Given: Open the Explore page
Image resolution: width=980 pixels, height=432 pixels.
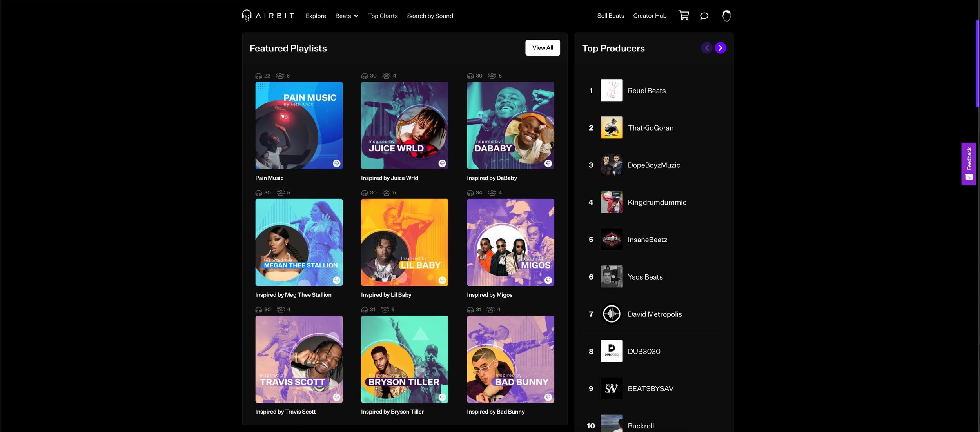Looking at the screenshot, I should pos(316,16).
